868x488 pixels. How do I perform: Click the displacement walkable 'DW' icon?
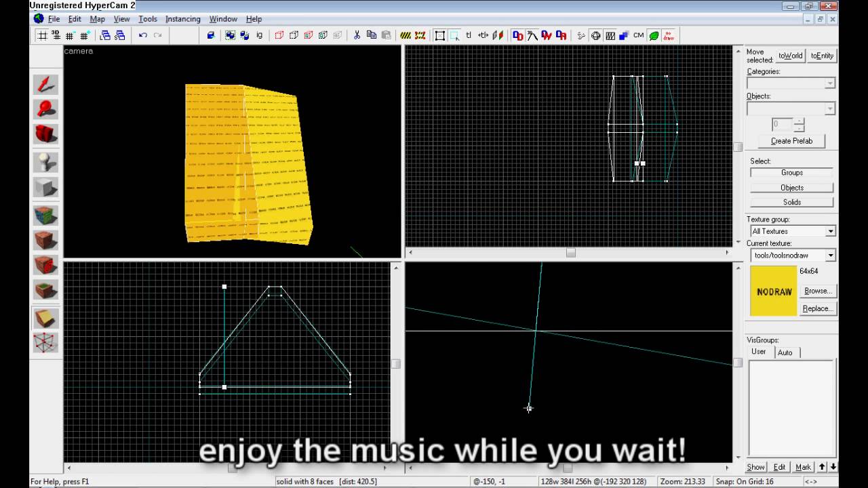click(547, 35)
